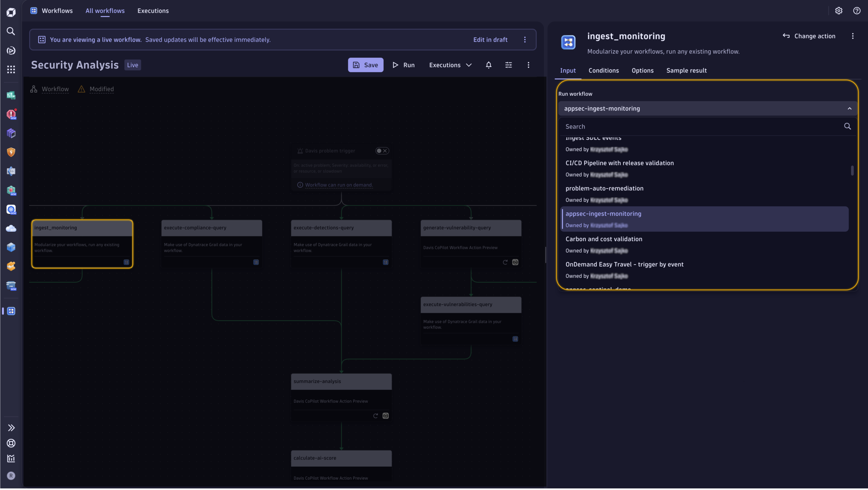This screenshot has height=490, width=868.
Task: Open workflow settings with the sliders icon
Action: pos(508,65)
